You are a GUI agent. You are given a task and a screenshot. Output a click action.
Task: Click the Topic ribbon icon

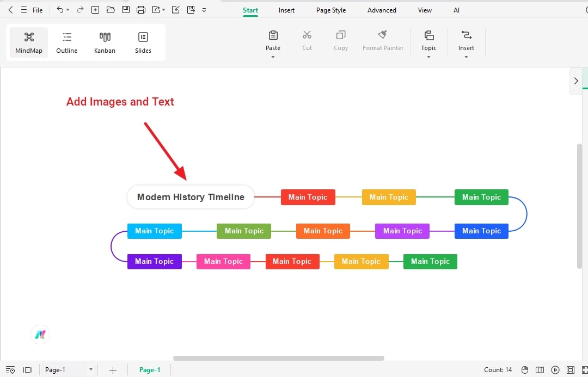pyautogui.click(x=428, y=35)
